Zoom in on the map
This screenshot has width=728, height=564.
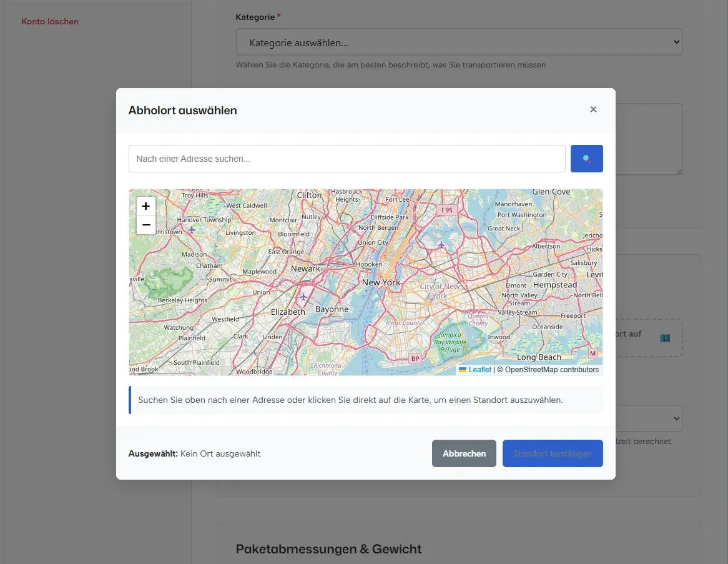pos(145,206)
